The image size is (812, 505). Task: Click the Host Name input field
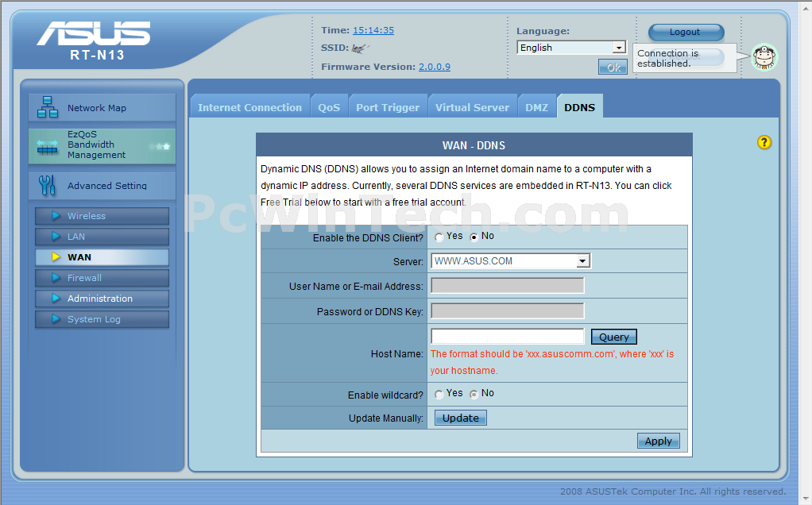pyautogui.click(x=508, y=337)
